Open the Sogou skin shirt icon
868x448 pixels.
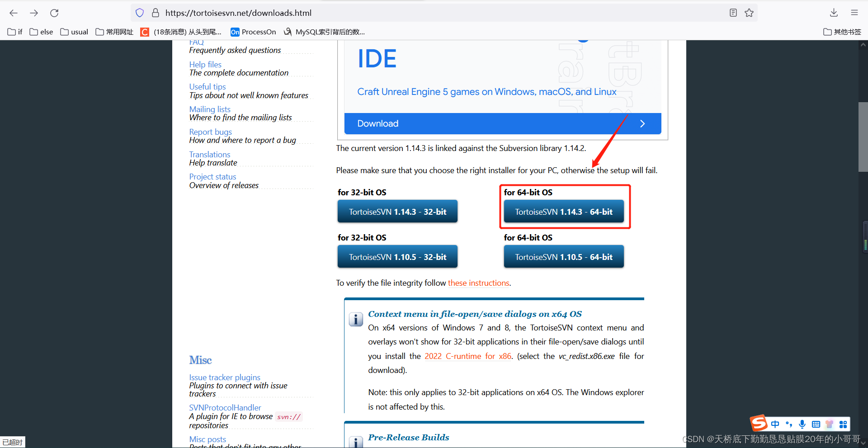(x=829, y=424)
